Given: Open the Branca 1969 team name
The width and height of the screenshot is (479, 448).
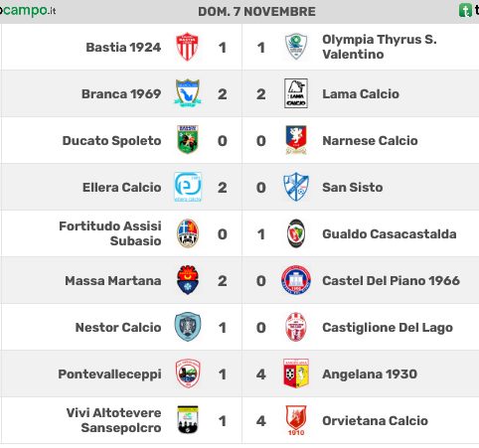Looking at the screenshot, I should point(121,94).
